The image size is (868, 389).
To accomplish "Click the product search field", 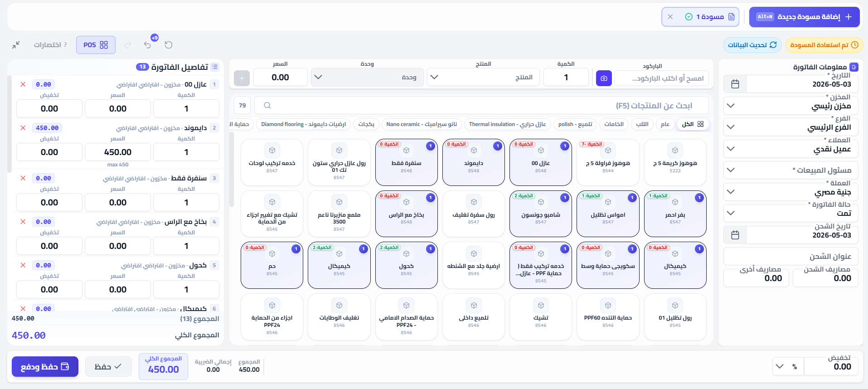I will [481, 105].
